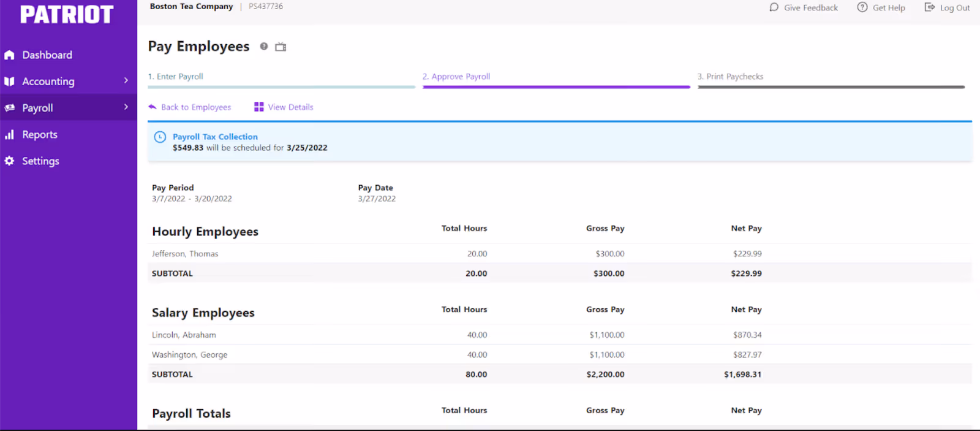Click Lincoln's net pay $870.34

coord(747,335)
